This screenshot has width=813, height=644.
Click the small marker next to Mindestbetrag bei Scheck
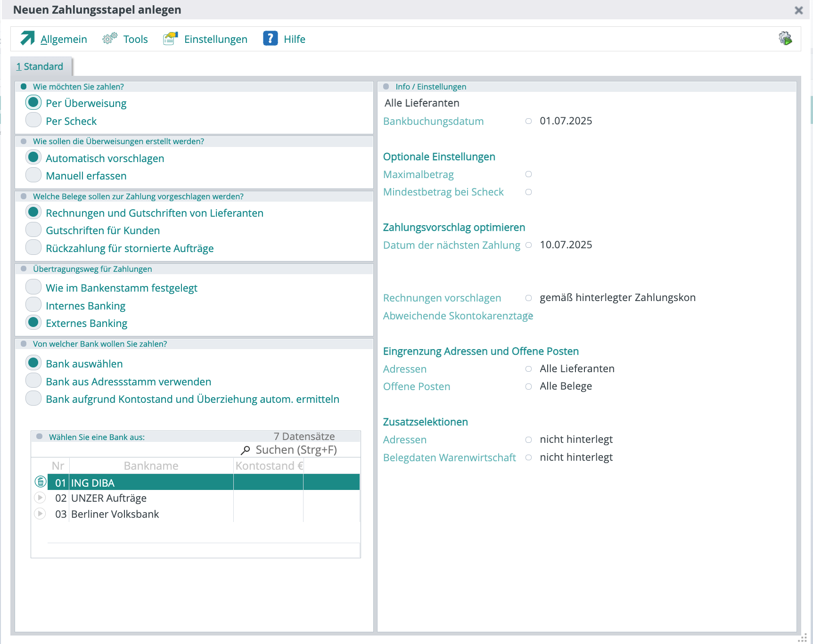point(529,192)
